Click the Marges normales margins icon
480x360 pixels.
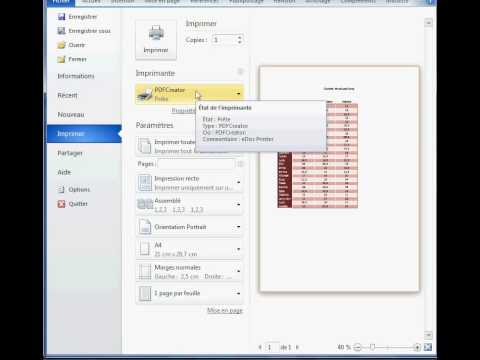pos(145,271)
